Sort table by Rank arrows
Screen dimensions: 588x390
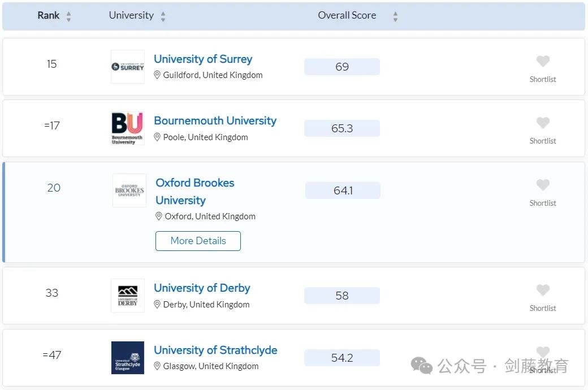[68, 16]
